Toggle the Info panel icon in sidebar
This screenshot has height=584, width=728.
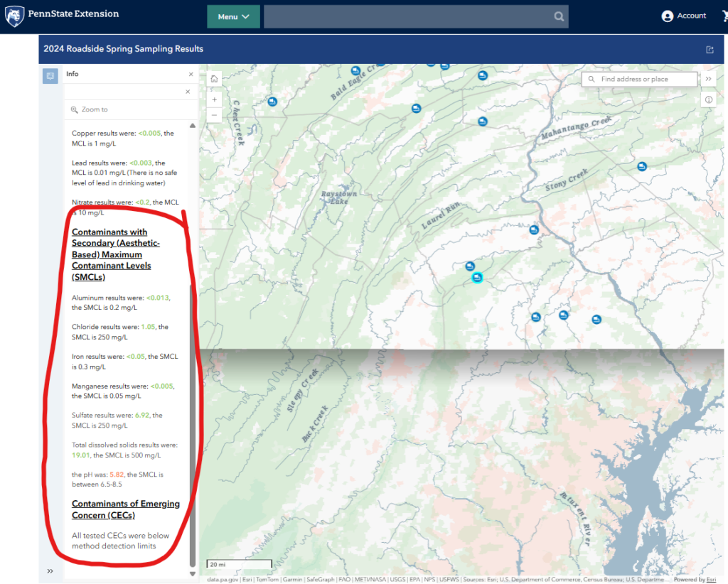tap(50, 75)
